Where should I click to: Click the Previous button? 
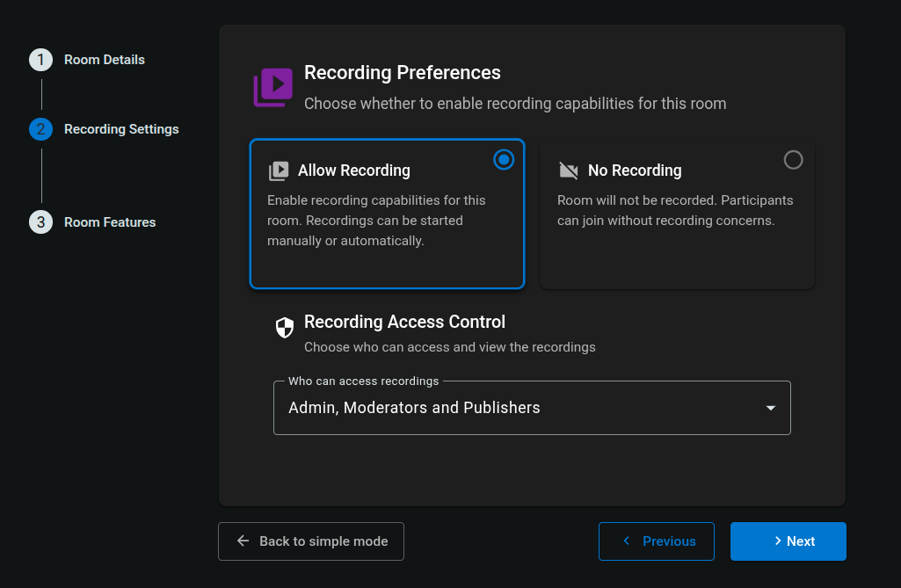click(659, 541)
